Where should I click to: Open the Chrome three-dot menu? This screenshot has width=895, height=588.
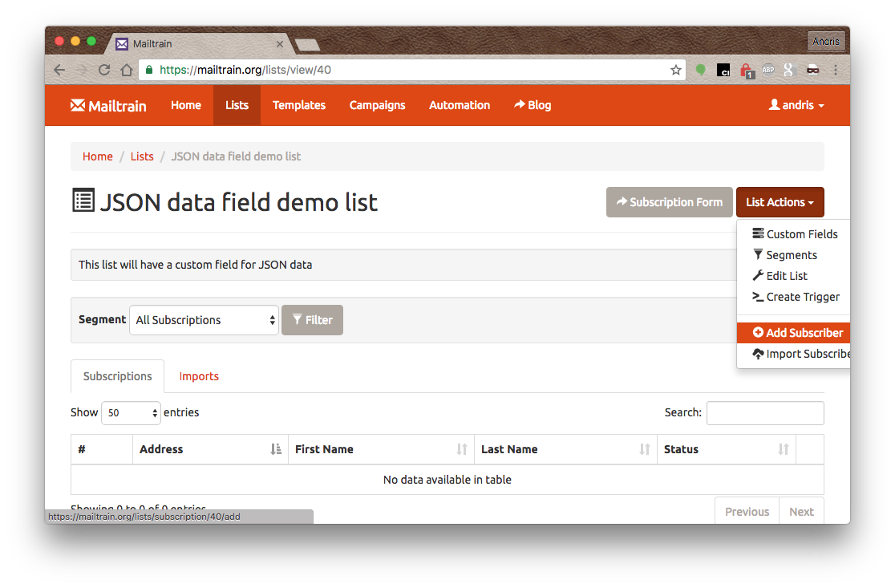[x=835, y=71]
